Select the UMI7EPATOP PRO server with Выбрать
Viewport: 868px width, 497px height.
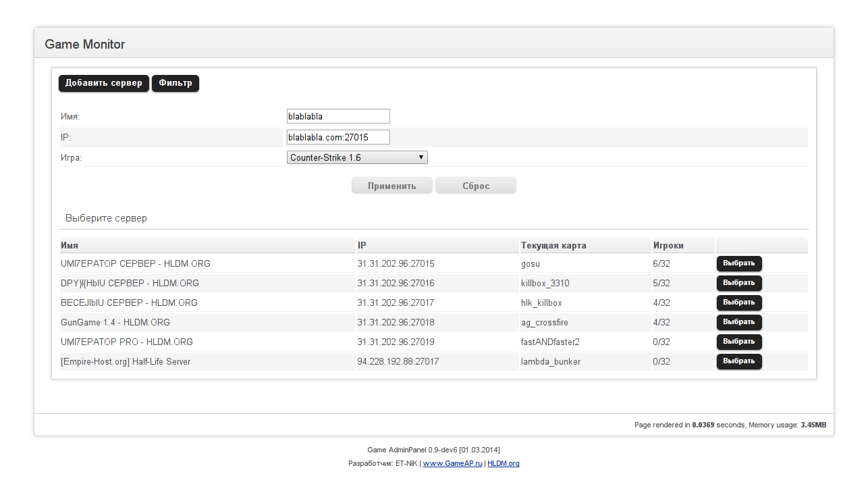point(739,342)
